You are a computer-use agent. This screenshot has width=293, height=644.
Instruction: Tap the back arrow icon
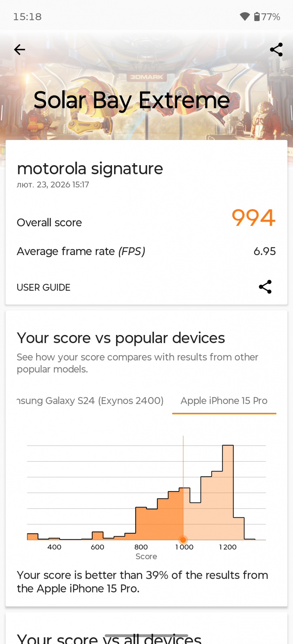[20, 50]
